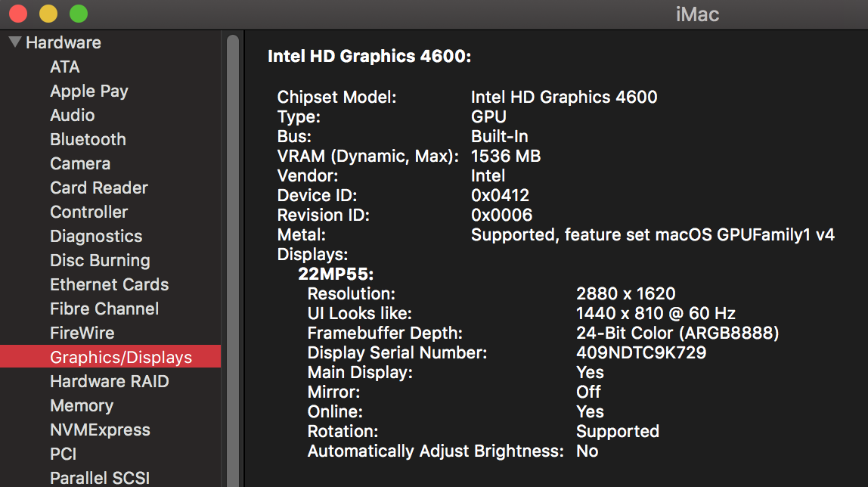Click the Revision ID value '0x0006'
Viewport: 868px width, 487px height.
coord(501,216)
